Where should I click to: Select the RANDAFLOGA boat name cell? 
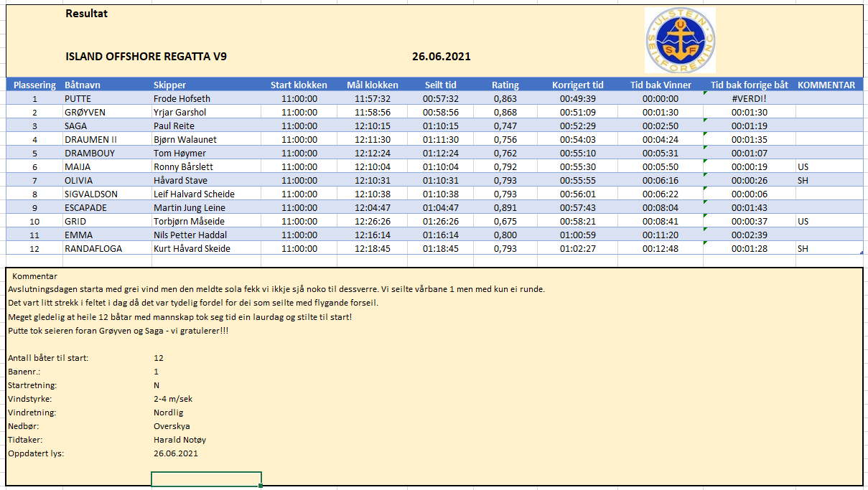tap(93, 248)
